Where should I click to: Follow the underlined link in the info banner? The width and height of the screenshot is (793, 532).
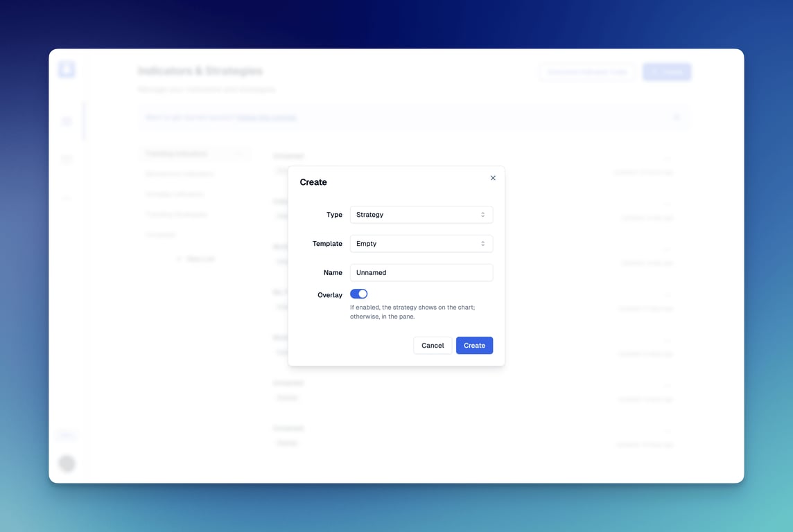pos(266,118)
